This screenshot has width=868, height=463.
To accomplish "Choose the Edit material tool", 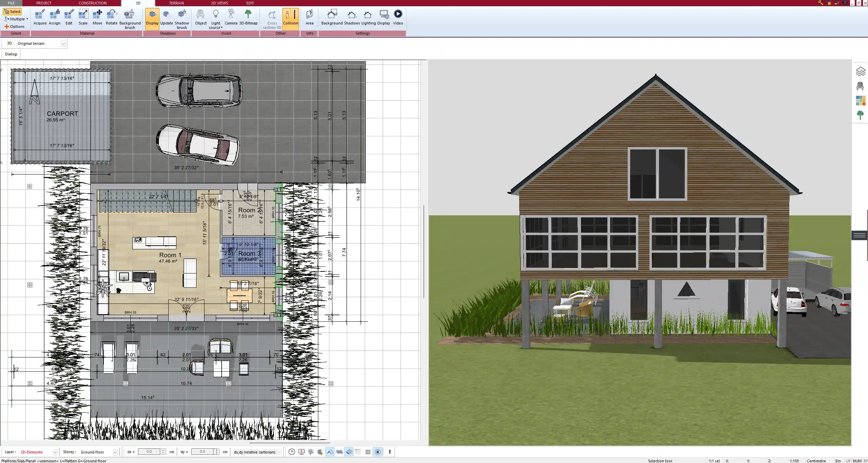I will [x=69, y=17].
